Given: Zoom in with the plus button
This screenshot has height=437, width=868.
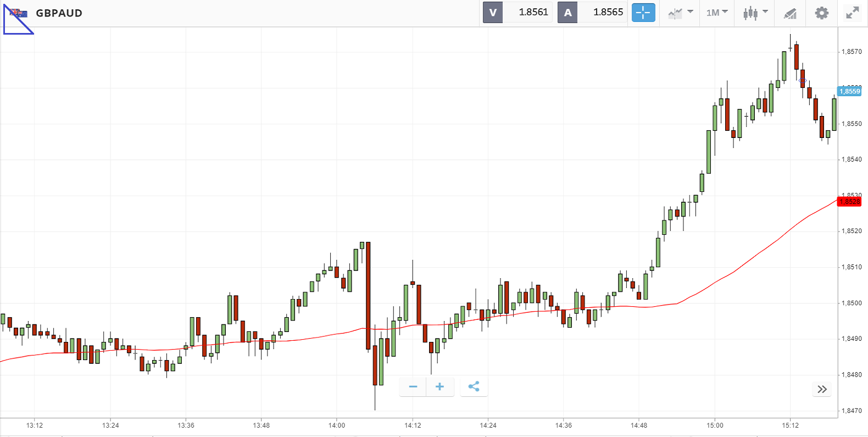Looking at the screenshot, I should click(439, 387).
